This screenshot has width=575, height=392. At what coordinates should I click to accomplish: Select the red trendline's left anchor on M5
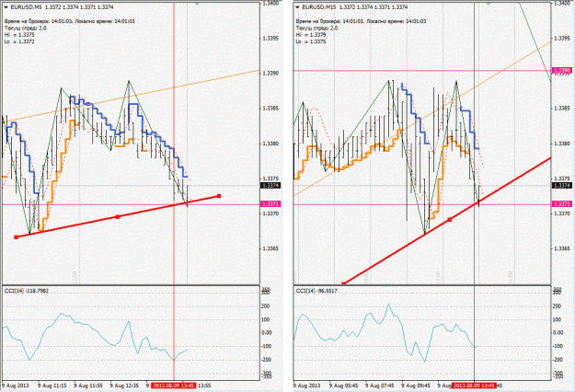pos(16,237)
